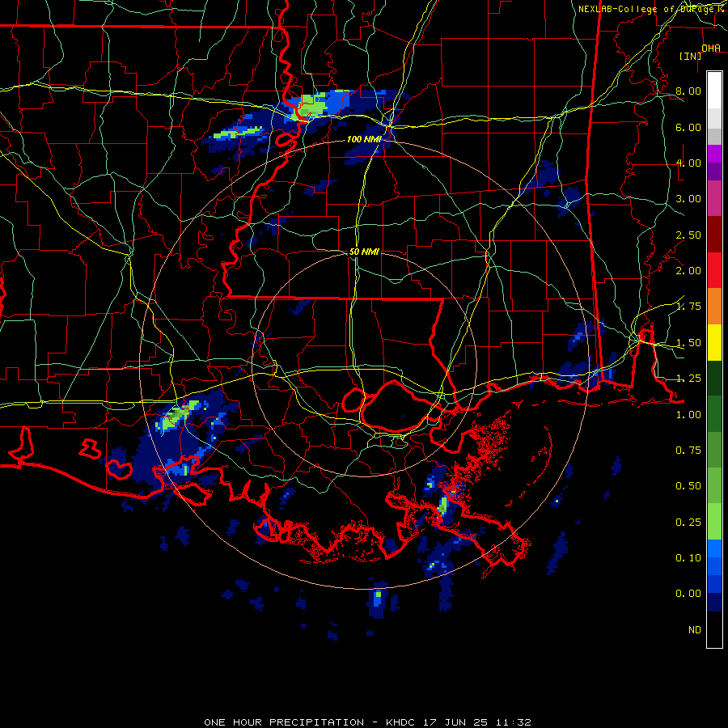Image resolution: width=728 pixels, height=728 pixels.
Task: Select the 1.50 legend value
Action: [688, 343]
